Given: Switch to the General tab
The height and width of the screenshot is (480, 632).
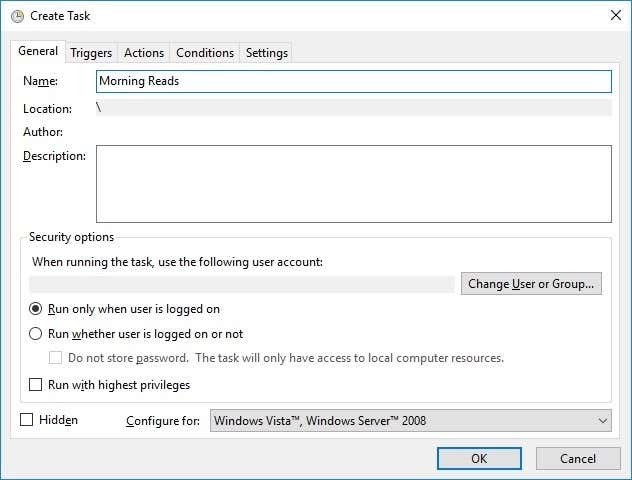Looking at the screenshot, I should tap(38, 51).
